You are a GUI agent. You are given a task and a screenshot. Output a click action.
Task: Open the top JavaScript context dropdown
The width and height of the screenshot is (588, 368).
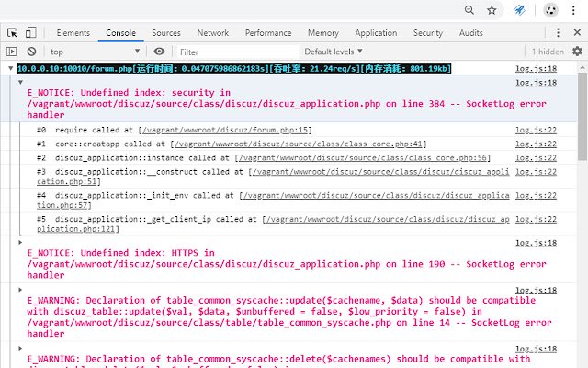coord(96,52)
